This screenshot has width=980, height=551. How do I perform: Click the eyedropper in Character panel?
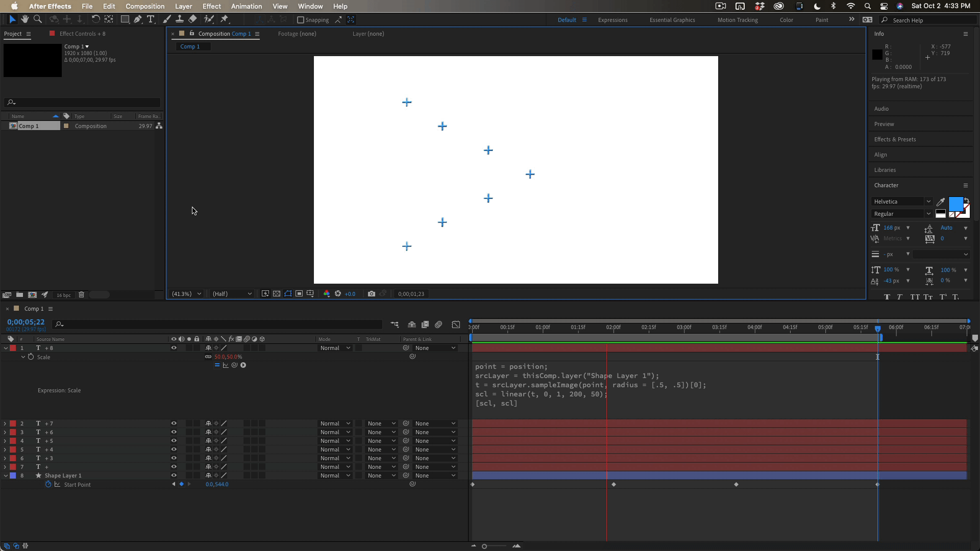pos(941,202)
